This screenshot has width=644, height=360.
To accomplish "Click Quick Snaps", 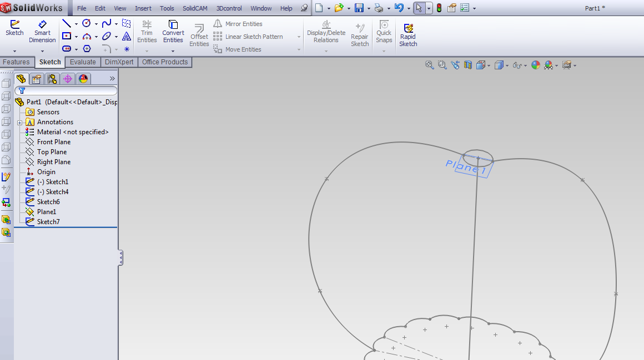I will point(384,31).
